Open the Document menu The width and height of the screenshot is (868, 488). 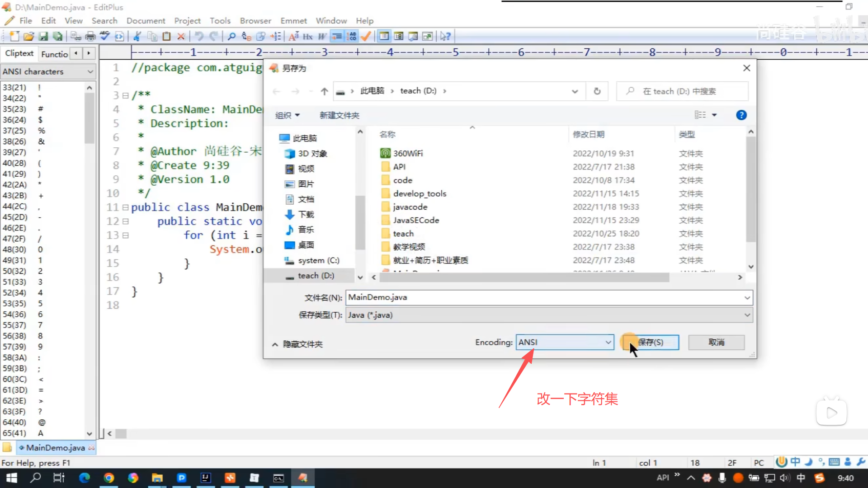pyautogui.click(x=146, y=21)
